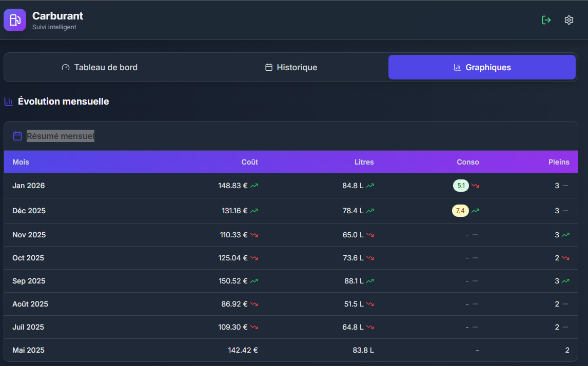Viewport: 588px width, 366px height.
Task: Select the Août 2025 row label
Action: point(30,304)
